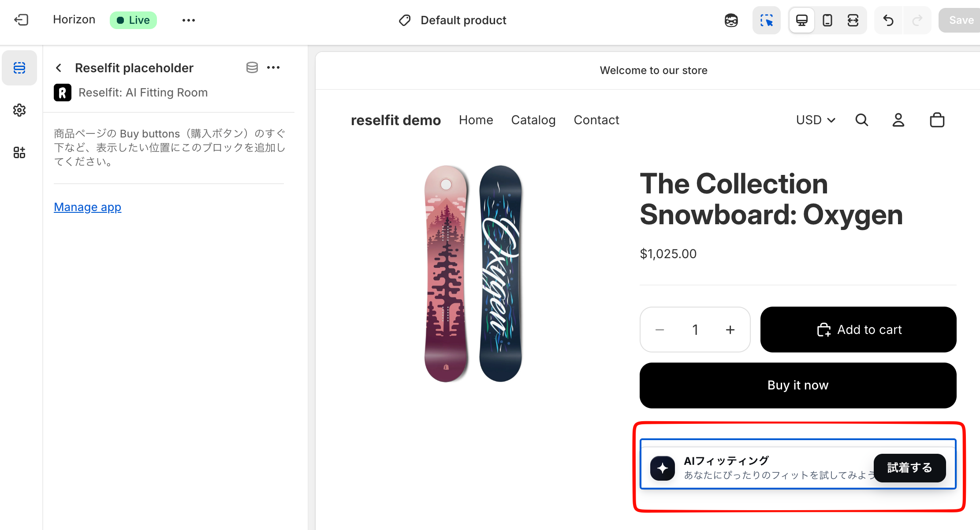Image resolution: width=980 pixels, height=530 pixels.
Task: Open theme settings gear icon
Action: 19,110
